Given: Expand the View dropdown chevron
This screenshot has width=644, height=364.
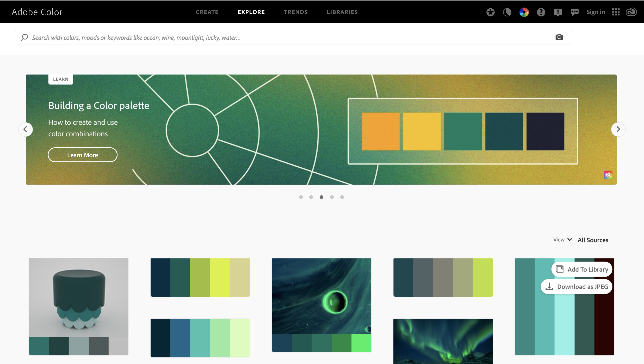Looking at the screenshot, I should tap(570, 239).
